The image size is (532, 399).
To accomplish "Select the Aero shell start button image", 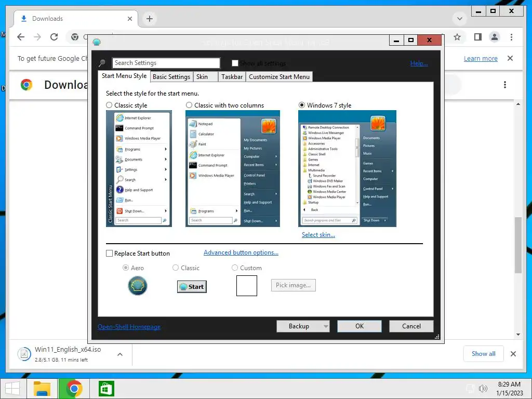I will (137, 286).
